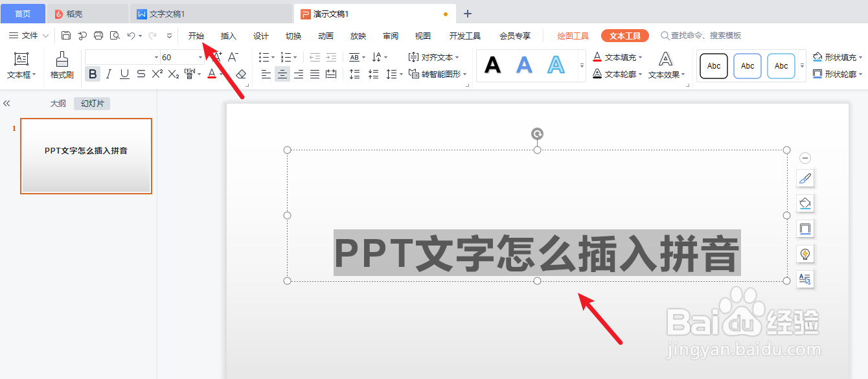Viewport: 868px width, 379px height.
Task: Open the font size 60 dropdown
Action: 200,58
